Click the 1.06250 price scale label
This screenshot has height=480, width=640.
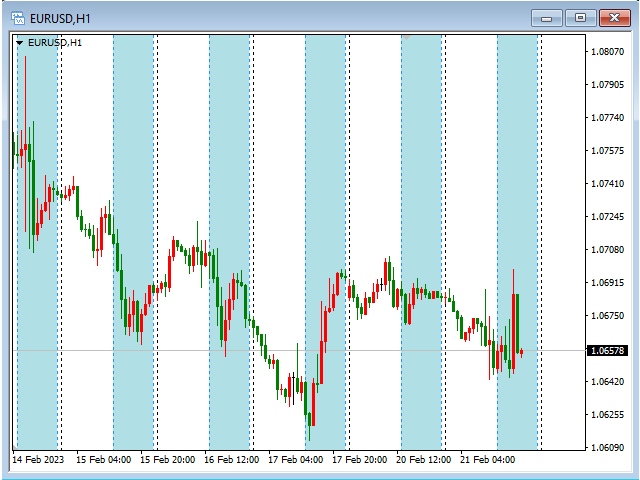[608, 415]
